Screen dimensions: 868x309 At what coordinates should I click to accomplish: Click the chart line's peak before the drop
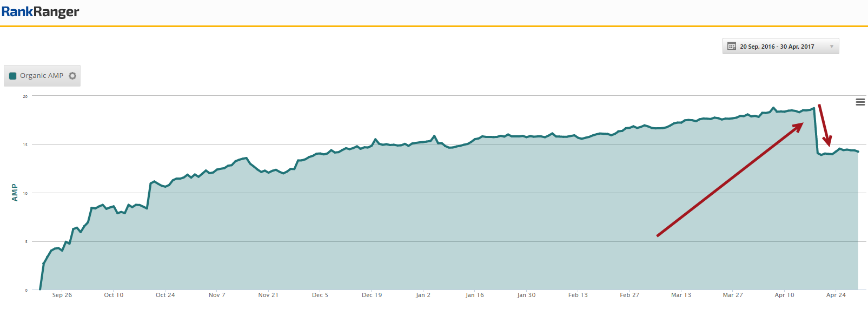[x=814, y=108]
